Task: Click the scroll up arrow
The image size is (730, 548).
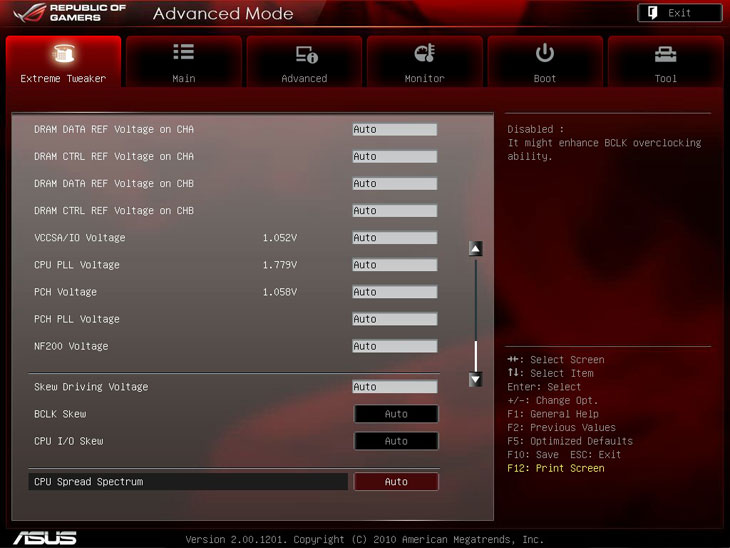Action: [476, 249]
